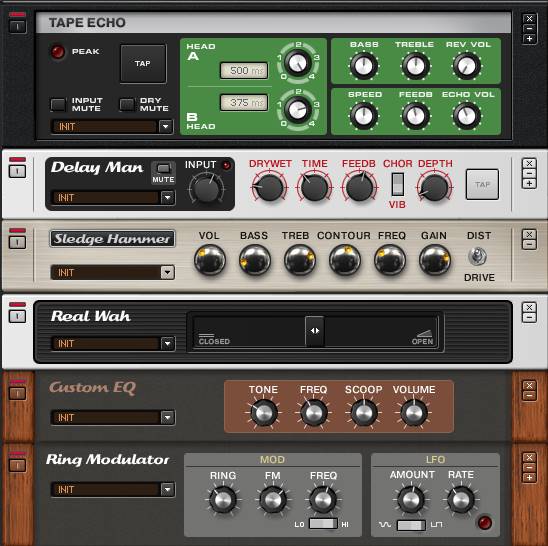
Task: Expand Tape Echo with its plus icon
Action: click(529, 39)
